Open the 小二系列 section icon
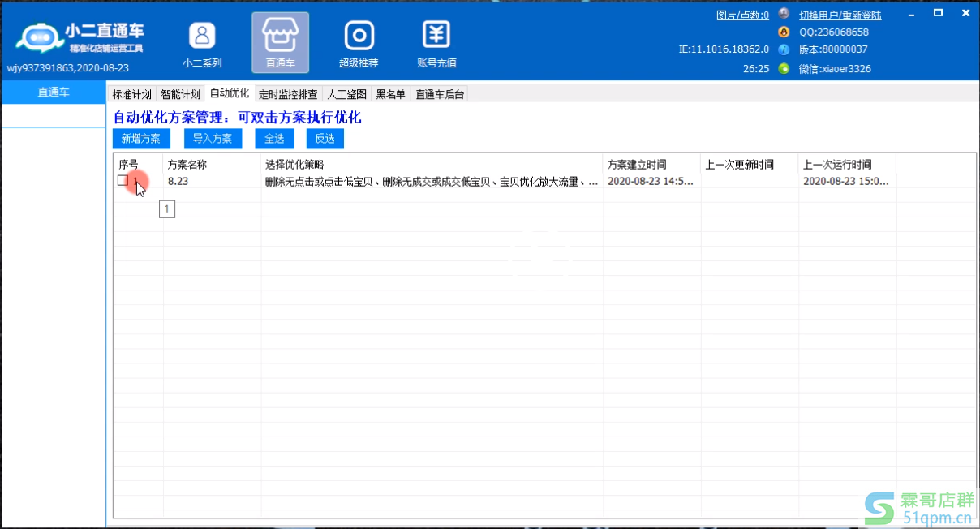 [202, 37]
